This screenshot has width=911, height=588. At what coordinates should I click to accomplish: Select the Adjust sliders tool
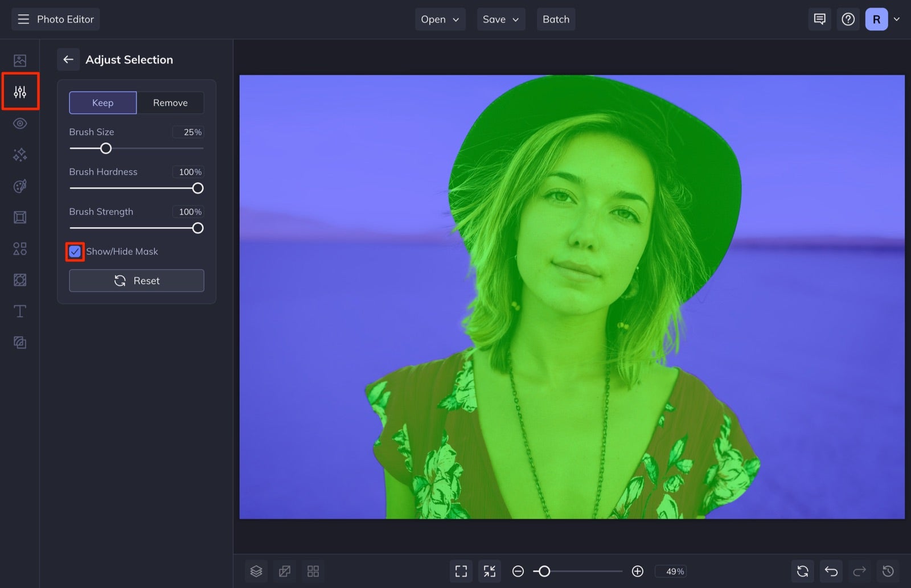point(20,91)
